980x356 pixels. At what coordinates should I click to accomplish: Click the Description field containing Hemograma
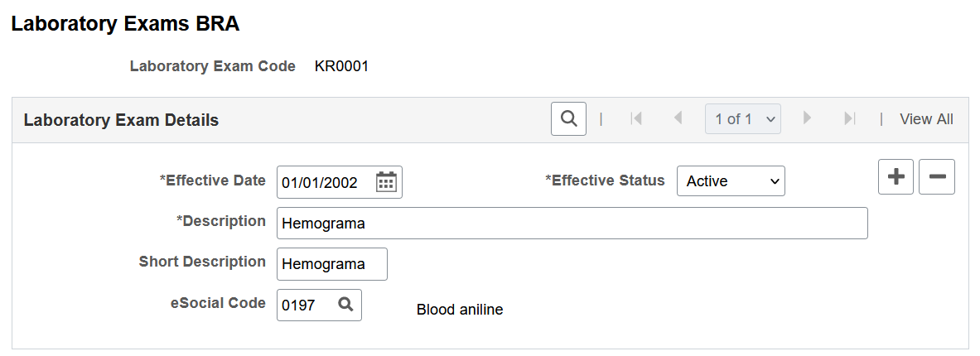pyautogui.click(x=572, y=223)
